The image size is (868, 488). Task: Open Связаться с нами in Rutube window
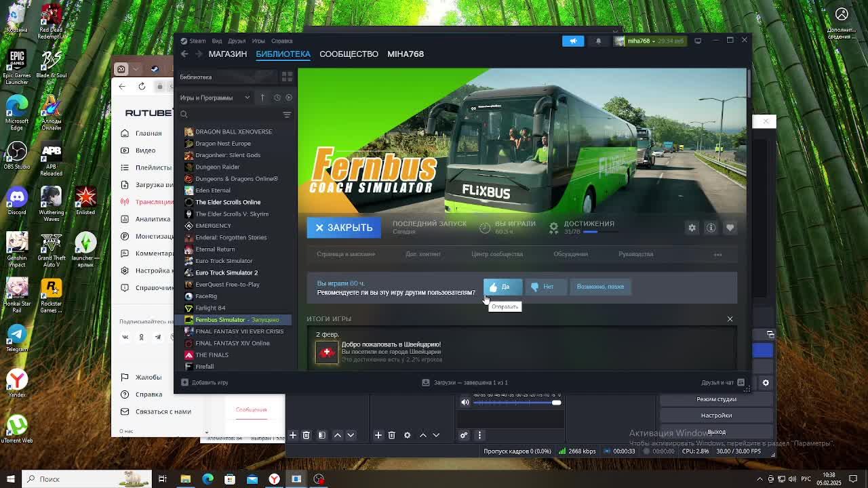(163, 411)
